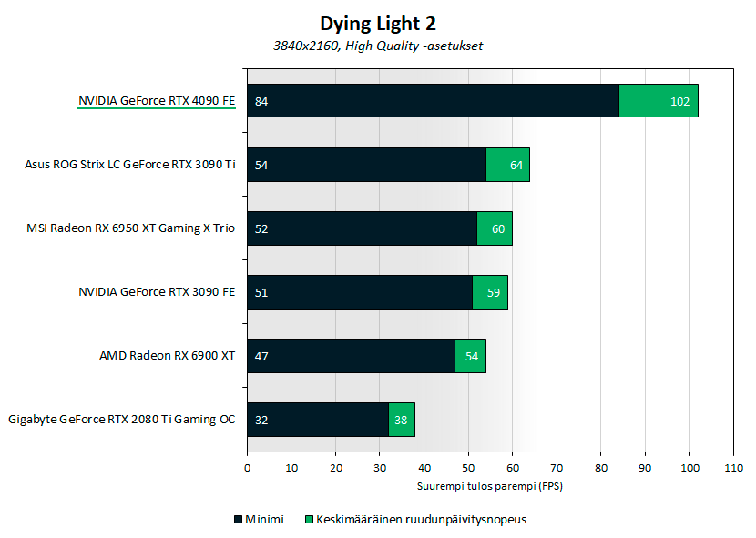The image size is (756, 538).
Task: Click the chart title "Dying Light 2"
Action: (377, 24)
